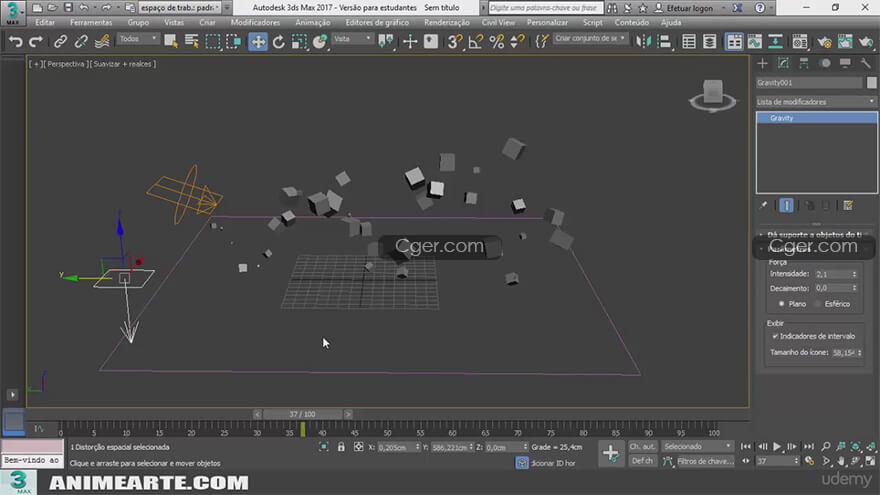Open the Vista reference coordinate dropdown
880x495 pixels.
352,39
